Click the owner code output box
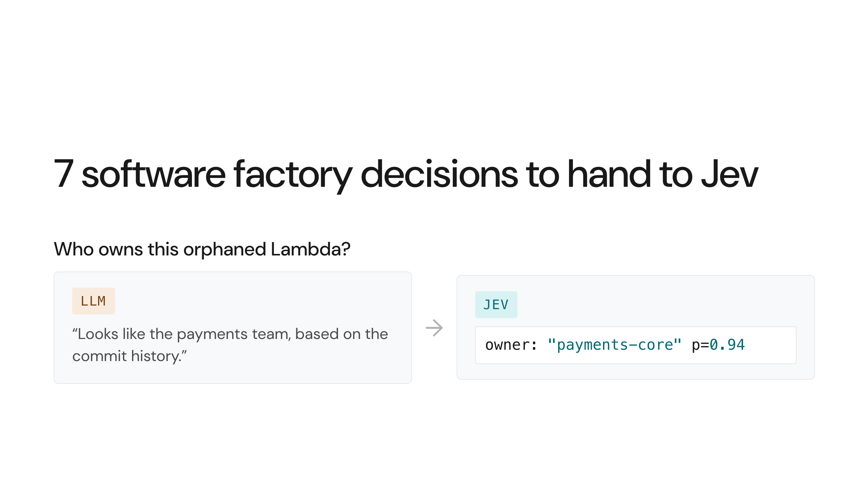The width and height of the screenshot is (868, 487). [635, 345]
